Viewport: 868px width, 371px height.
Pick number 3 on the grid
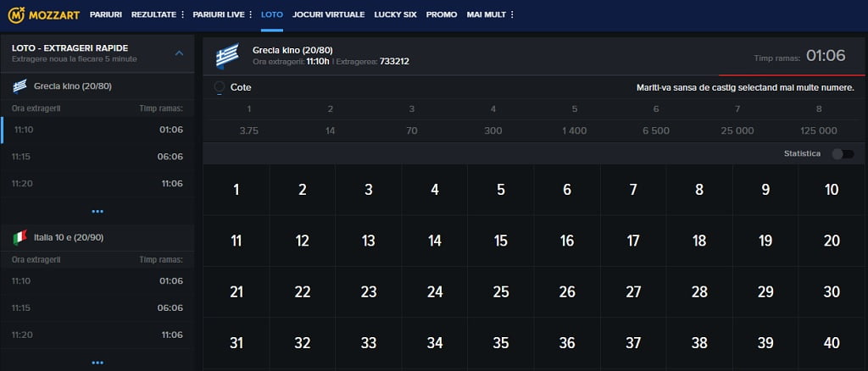tap(369, 191)
